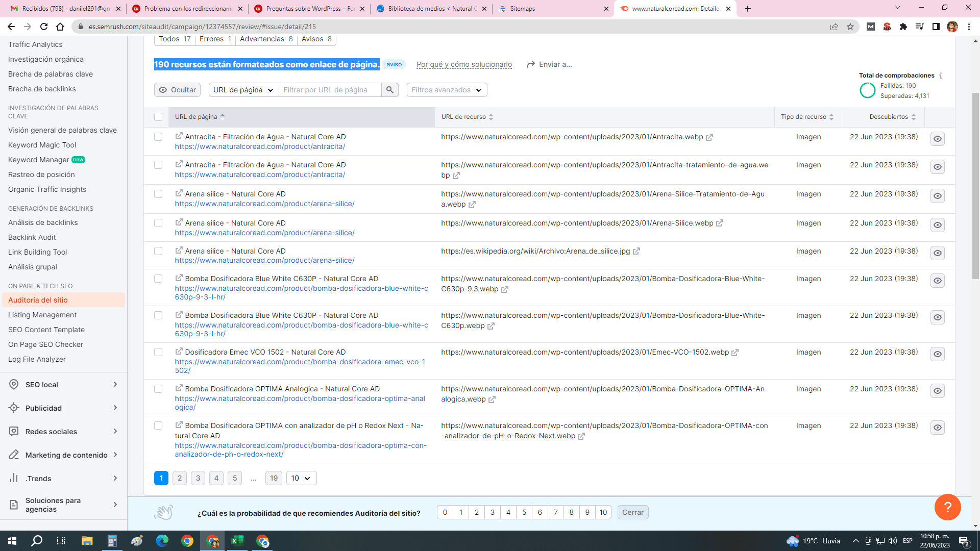Expand the Publicidad sidebar section
980x551 pixels.
pos(64,408)
